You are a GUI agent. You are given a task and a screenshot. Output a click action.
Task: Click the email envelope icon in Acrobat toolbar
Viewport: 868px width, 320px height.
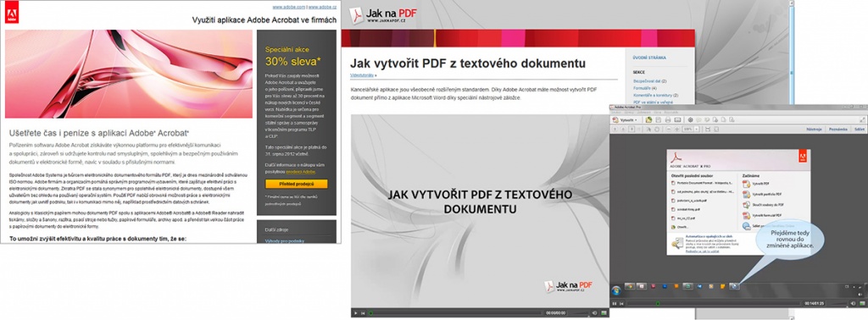point(677,120)
